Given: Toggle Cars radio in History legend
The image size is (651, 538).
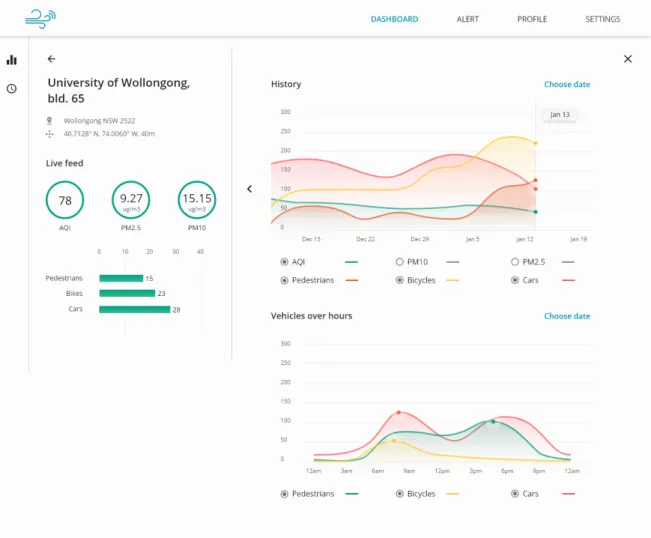Looking at the screenshot, I should (x=515, y=280).
